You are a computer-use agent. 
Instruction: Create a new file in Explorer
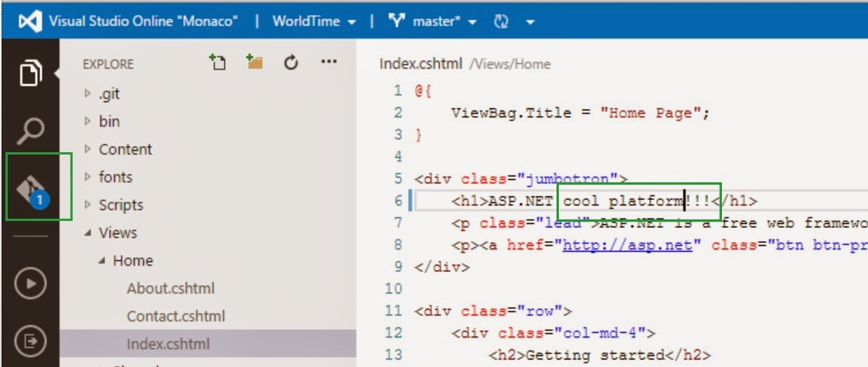click(x=217, y=62)
